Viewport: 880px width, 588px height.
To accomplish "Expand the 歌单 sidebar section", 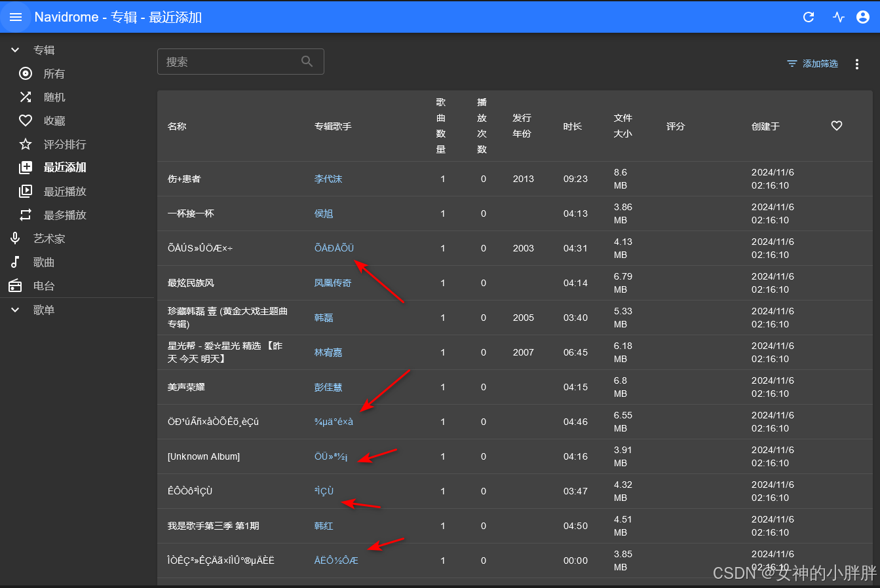I will point(15,310).
